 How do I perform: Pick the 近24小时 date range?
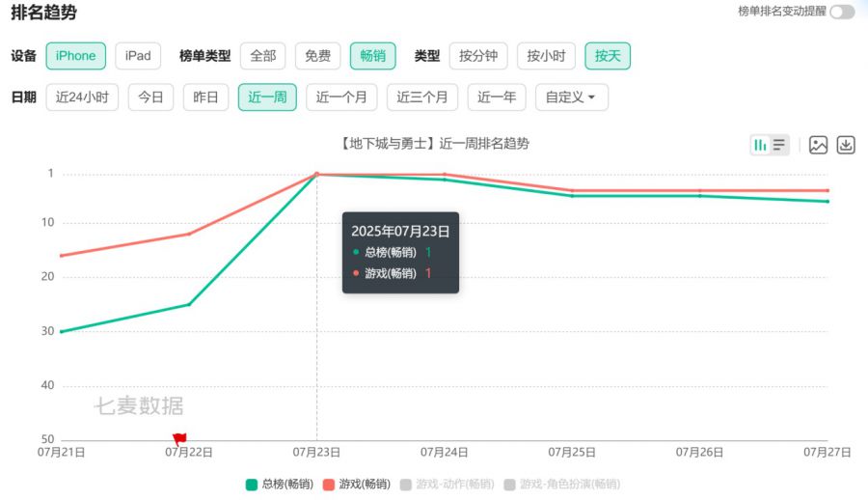(x=83, y=97)
